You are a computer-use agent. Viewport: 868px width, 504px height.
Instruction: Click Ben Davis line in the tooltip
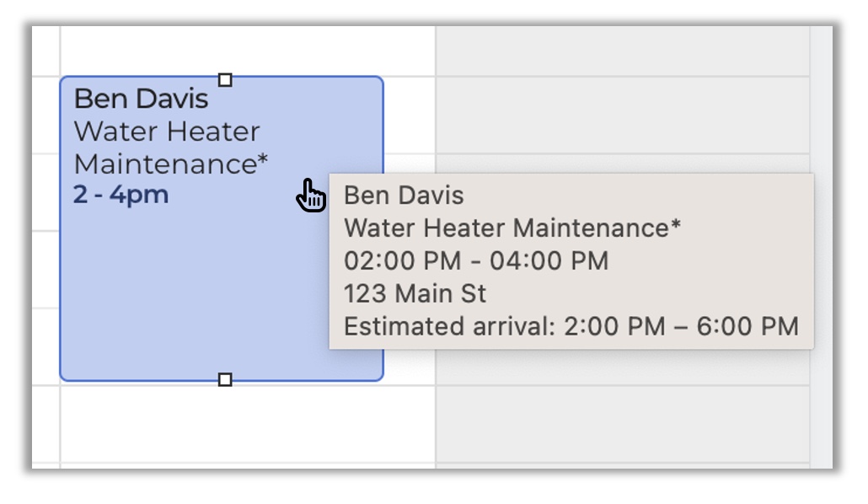(404, 196)
